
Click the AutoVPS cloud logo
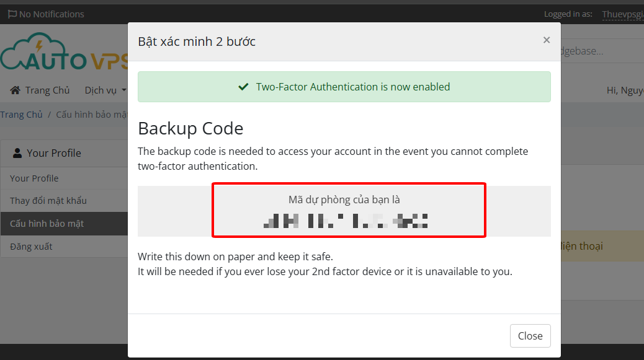click(x=64, y=52)
